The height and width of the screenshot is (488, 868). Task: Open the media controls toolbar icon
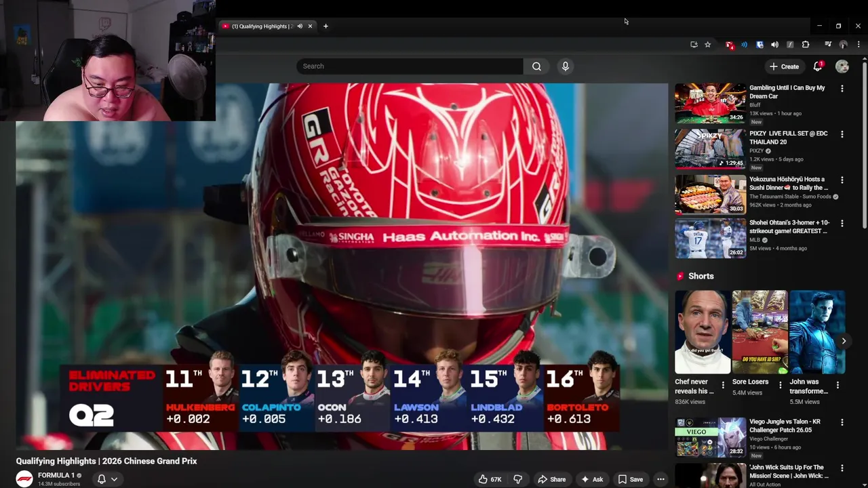828,45
